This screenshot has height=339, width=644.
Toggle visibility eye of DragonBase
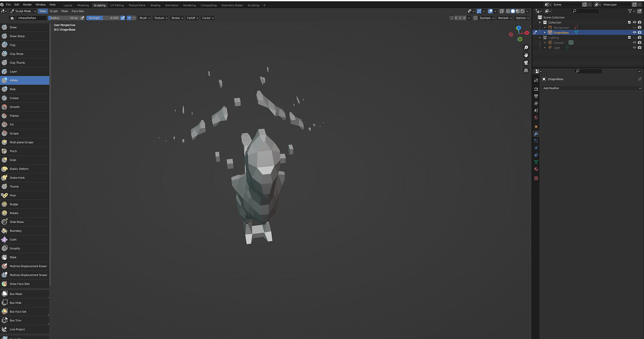[x=634, y=32]
